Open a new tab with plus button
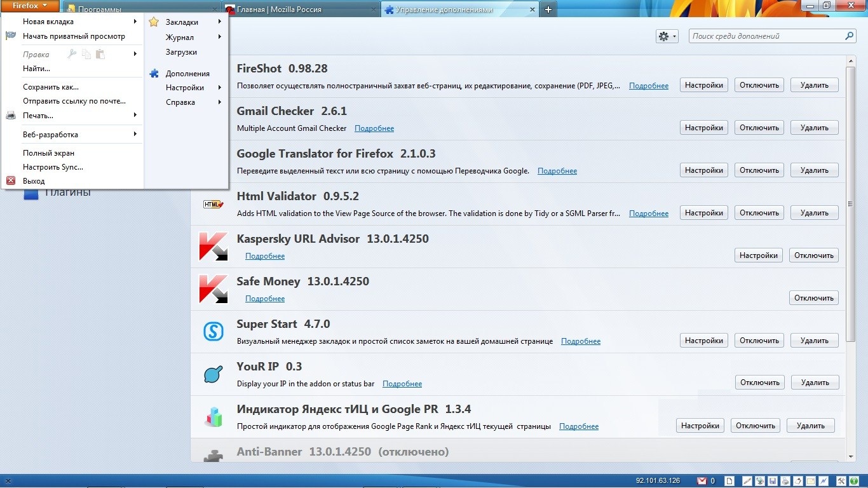 coord(548,10)
